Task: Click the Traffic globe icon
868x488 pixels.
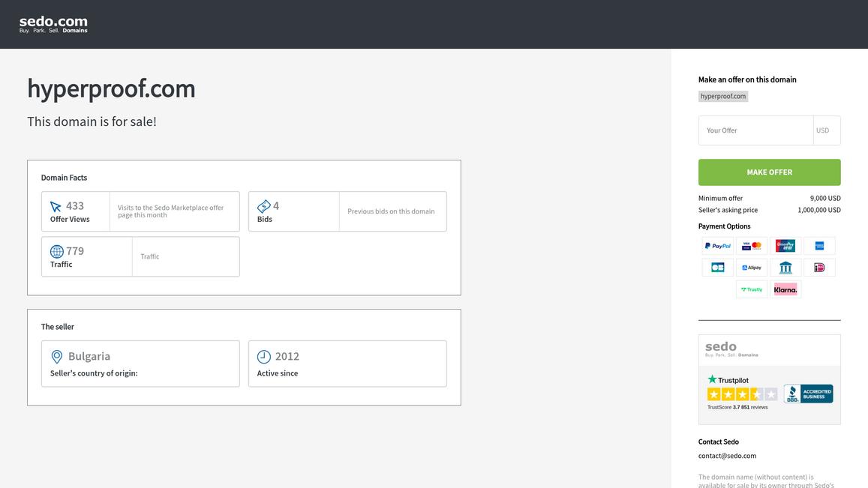Action: click(x=56, y=252)
